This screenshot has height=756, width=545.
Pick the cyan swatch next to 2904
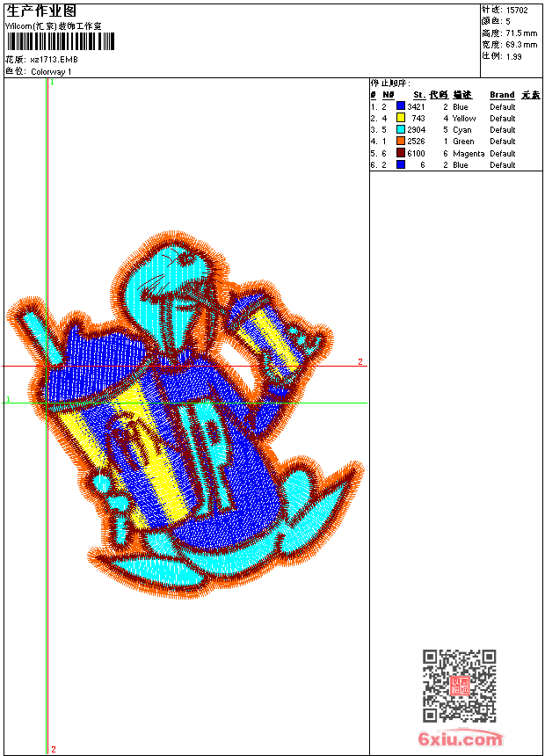(x=400, y=129)
